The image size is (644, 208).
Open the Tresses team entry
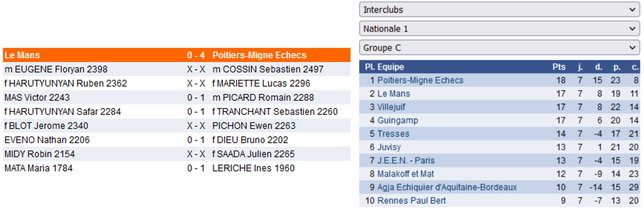(x=393, y=133)
